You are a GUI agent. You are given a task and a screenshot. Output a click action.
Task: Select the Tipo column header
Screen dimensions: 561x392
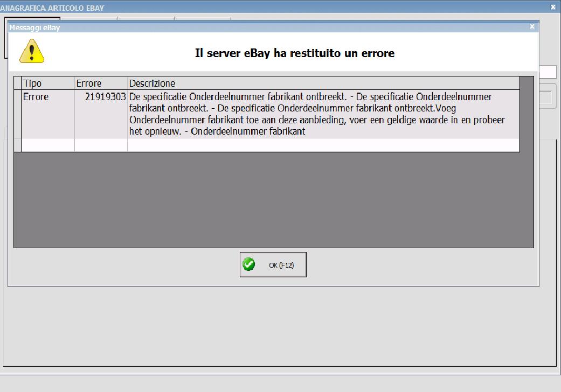tap(47, 83)
